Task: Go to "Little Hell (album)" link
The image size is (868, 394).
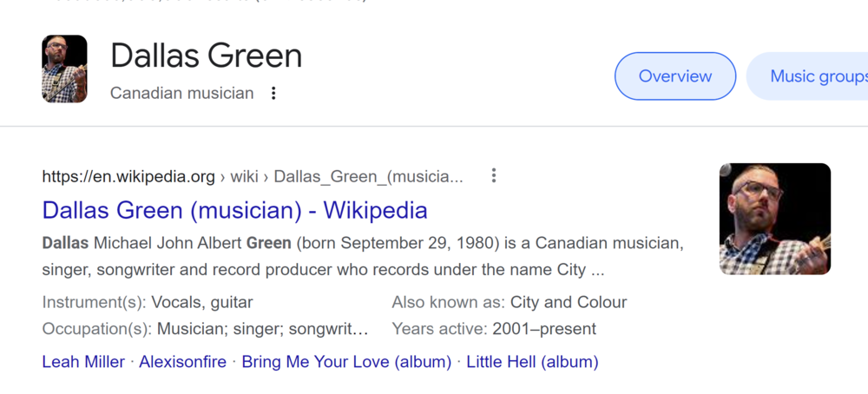Action: tap(532, 362)
